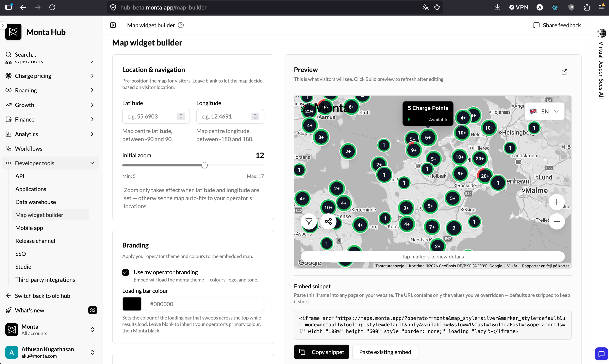Screen dimensions: 609x364
Task: Zoom in with the map plus button
Action: click(x=557, y=202)
